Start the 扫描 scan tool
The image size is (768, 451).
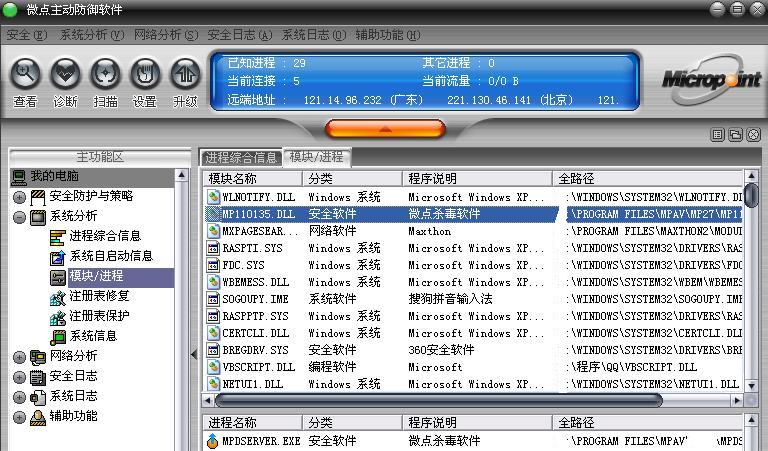105,73
